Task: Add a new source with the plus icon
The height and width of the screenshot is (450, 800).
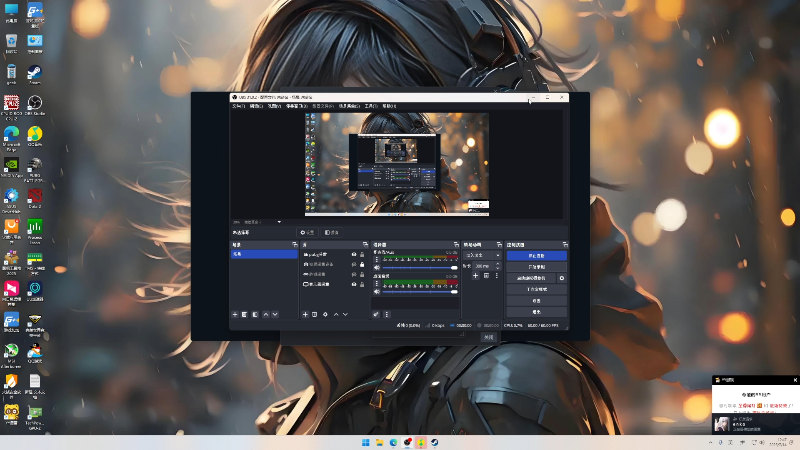Action: (x=305, y=314)
